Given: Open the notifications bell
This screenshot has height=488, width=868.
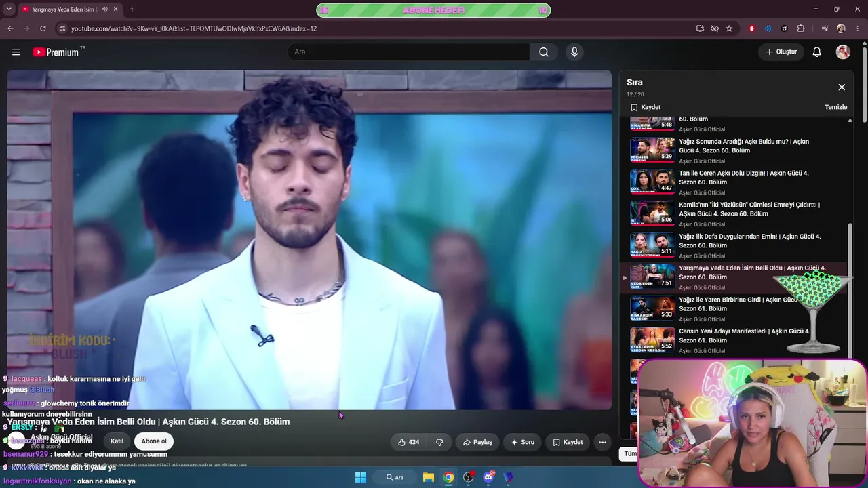Looking at the screenshot, I should (817, 52).
